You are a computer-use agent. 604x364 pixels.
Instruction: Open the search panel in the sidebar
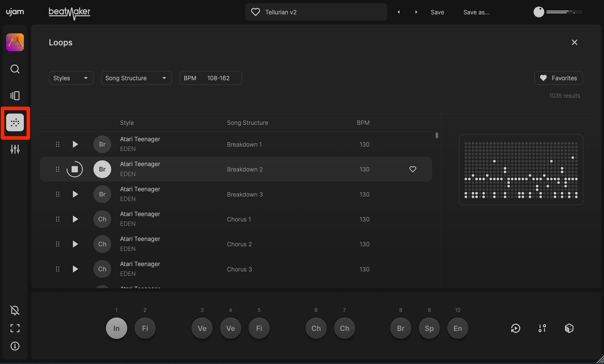tap(15, 69)
